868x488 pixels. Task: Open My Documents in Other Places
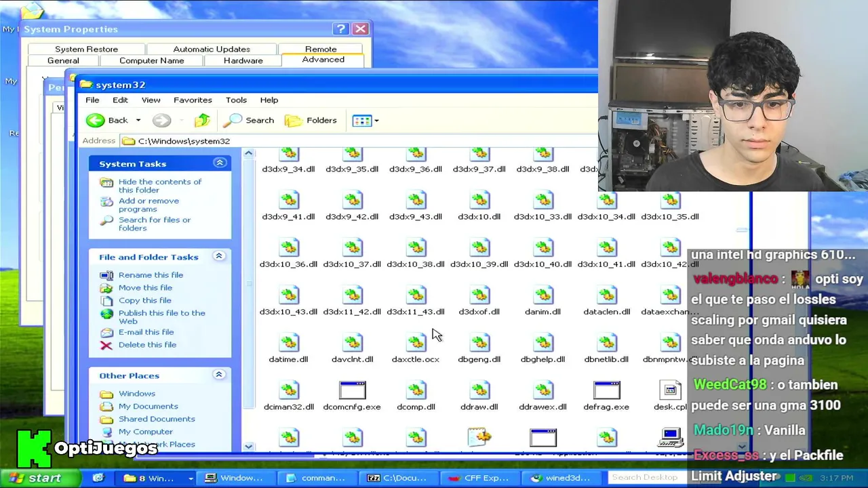(148, 407)
